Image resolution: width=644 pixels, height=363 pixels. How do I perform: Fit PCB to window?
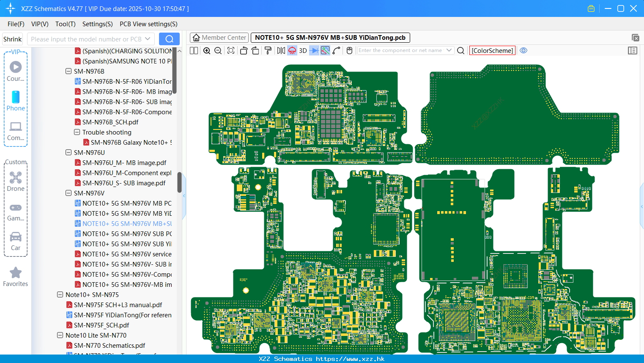pyautogui.click(x=231, y=50)
